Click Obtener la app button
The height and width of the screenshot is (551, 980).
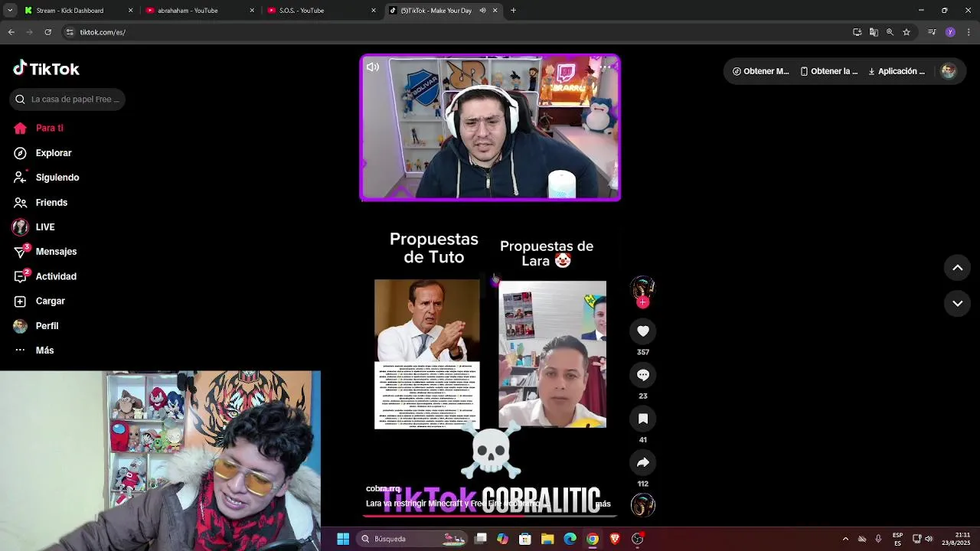(x=828, y=71)
